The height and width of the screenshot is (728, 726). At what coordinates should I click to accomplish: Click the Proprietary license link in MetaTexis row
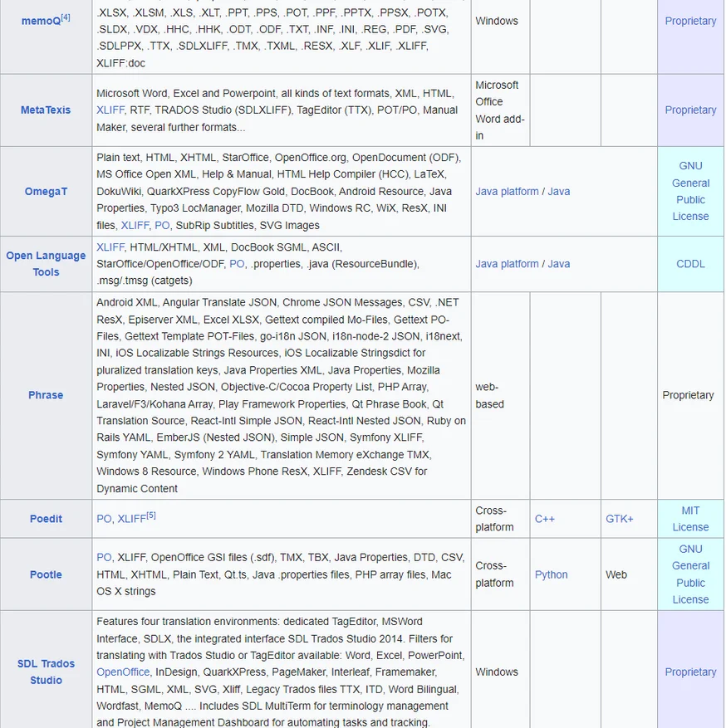pos(690,110)
